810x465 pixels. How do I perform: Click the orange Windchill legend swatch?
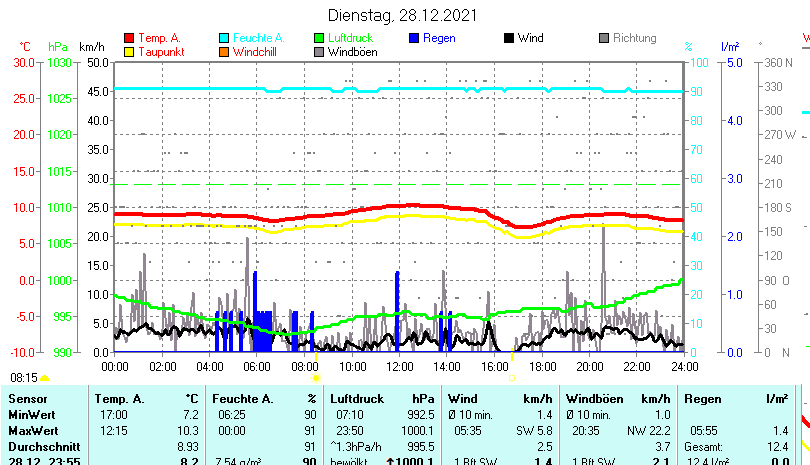pyautogui.click(x=225, y=51)
